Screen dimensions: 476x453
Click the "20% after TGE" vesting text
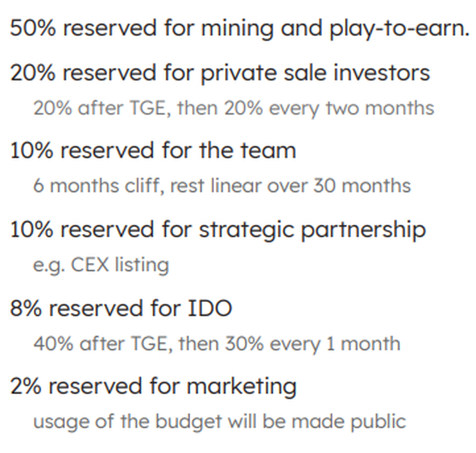[99, 108]
